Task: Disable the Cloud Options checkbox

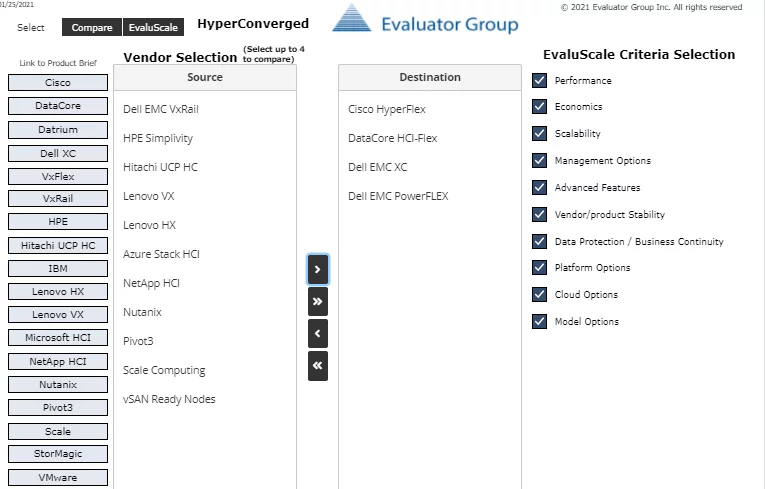Action: (x=539, y=294)
